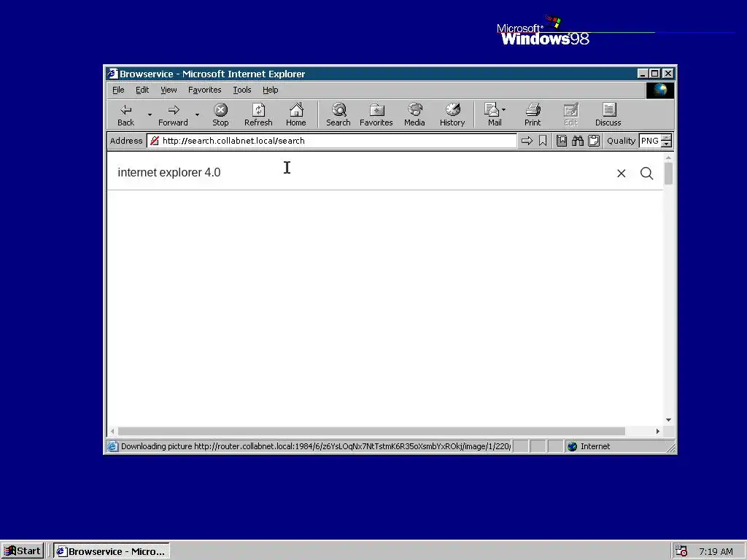
Task: Click the Internet zone globe icon
Action: click(572, 447)
